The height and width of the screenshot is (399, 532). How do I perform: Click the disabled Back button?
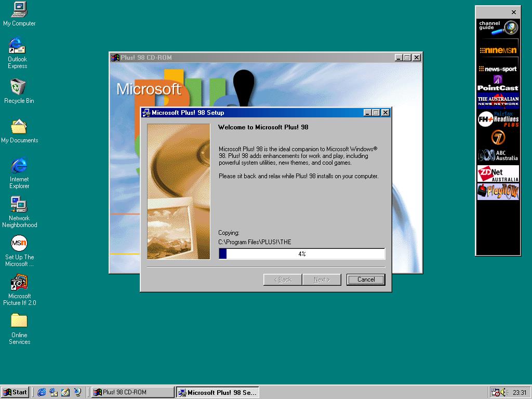click(x=283, y=280)
